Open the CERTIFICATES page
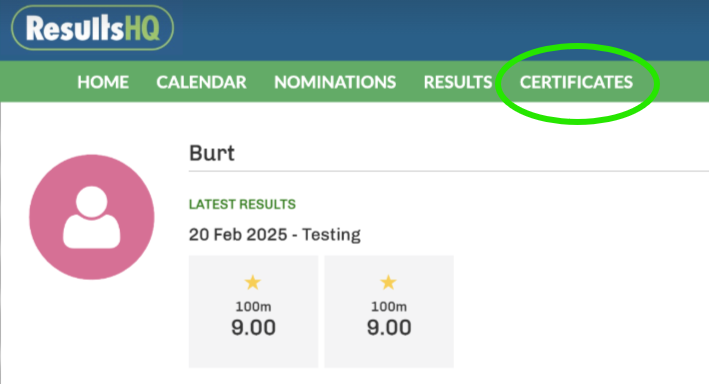The height and width of the screenshot is (384, 709). click(x=576, y=82)
